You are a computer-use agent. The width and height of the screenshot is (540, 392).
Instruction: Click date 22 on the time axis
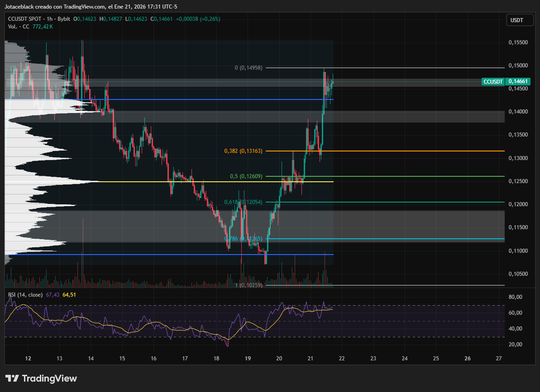[x=342, y=359]
